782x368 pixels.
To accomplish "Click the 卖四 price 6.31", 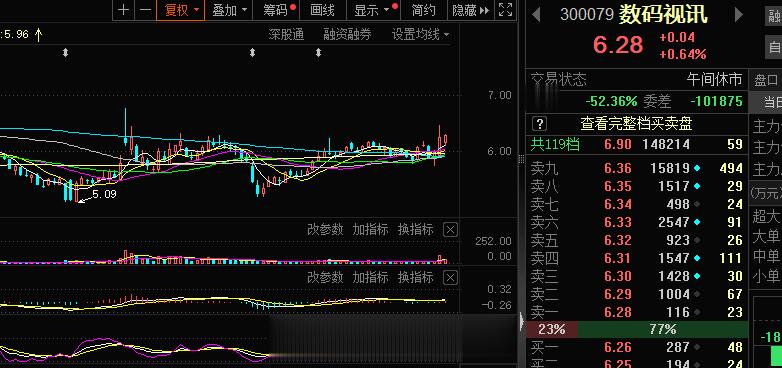I will pos(617,258).
